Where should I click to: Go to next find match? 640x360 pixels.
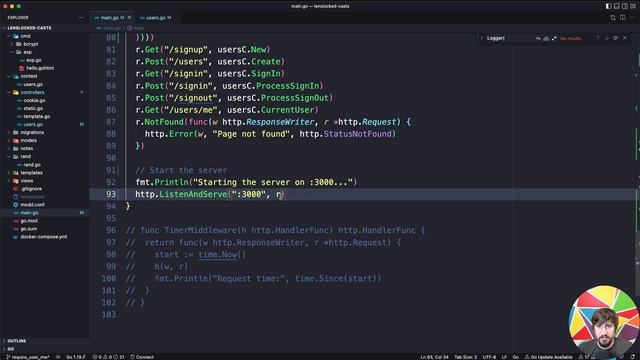607,38
